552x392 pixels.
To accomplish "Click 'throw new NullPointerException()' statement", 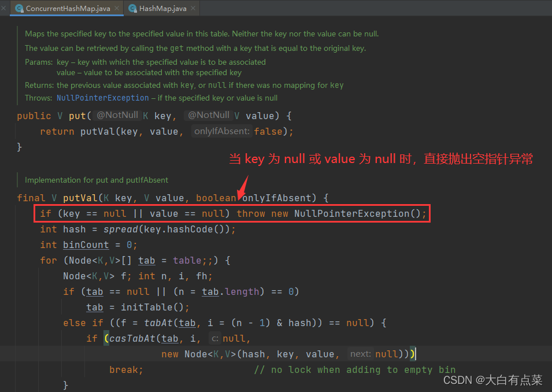I will click(x=331, y=213).
